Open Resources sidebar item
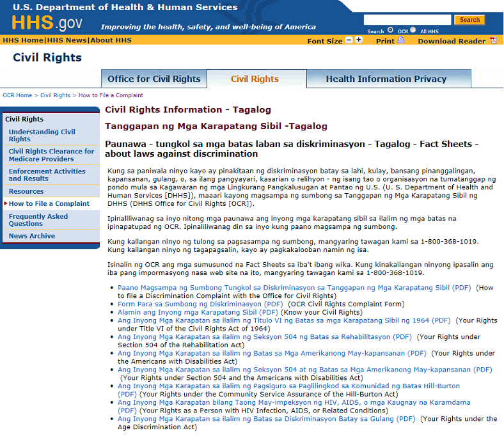 26,192
